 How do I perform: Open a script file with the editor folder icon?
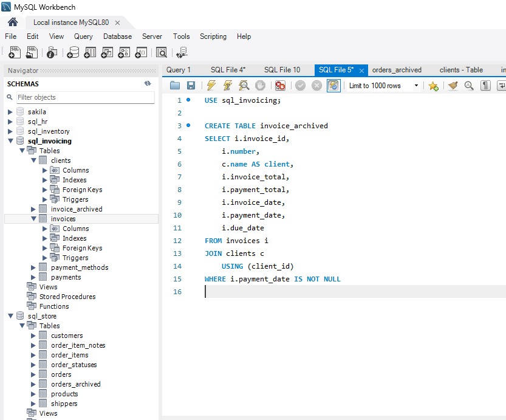(175, 86)
